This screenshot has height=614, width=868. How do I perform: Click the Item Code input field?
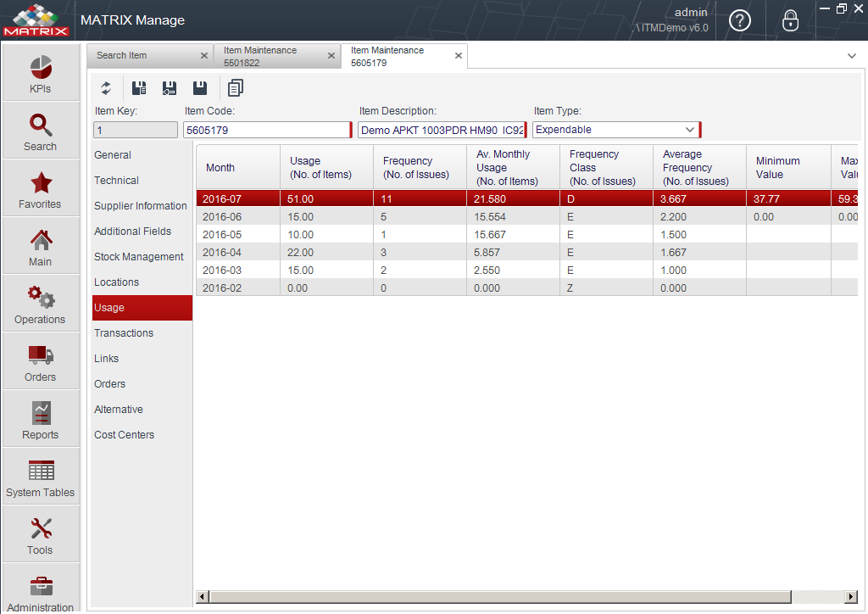click(x=267, y=130)
